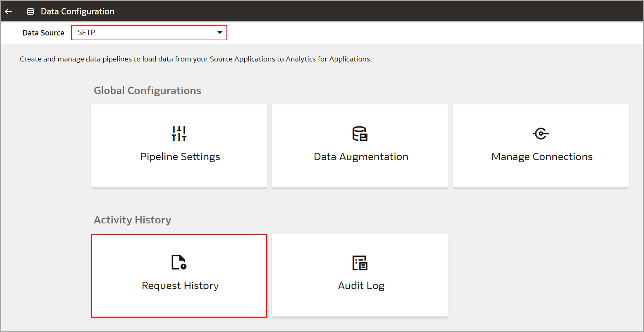
Task: Click the database icon beside Data Configuration
Action: click(31, 12)
